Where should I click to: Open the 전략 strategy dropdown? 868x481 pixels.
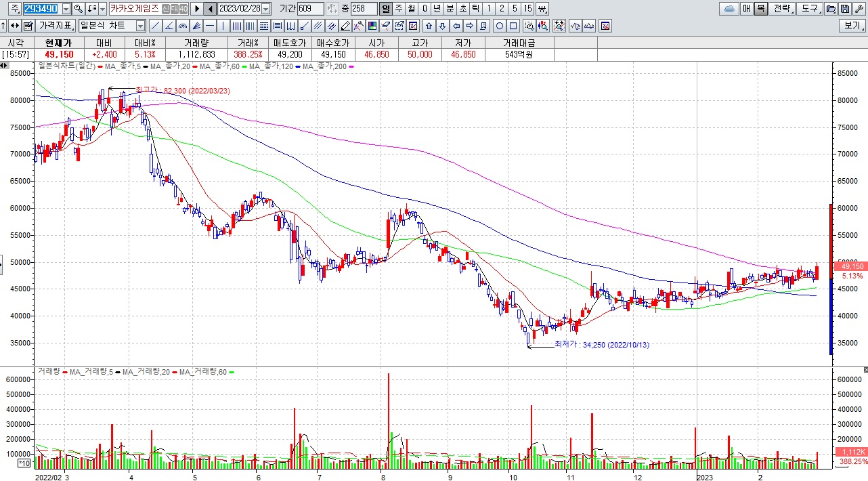tap(783, 9)
